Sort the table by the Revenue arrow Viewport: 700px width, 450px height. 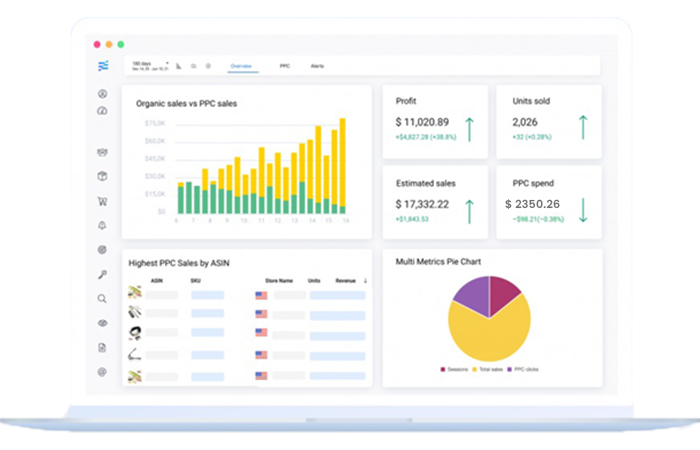[364, 281]
